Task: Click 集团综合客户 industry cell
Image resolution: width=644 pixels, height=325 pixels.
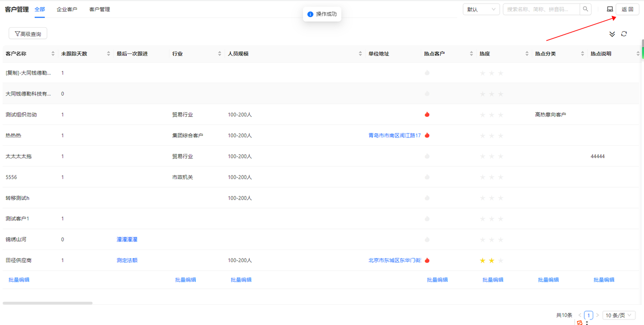Action: [x=188, y=135]
